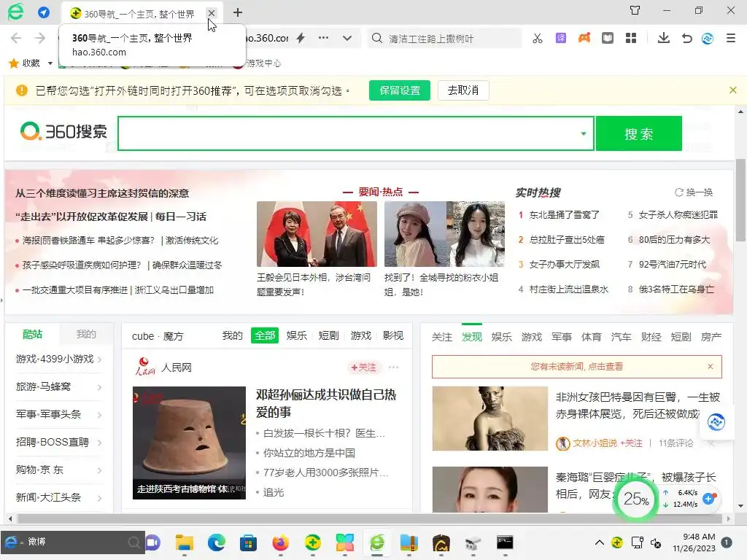
Task: Open the downloads icon in toolbar
Action: (663, 38)
